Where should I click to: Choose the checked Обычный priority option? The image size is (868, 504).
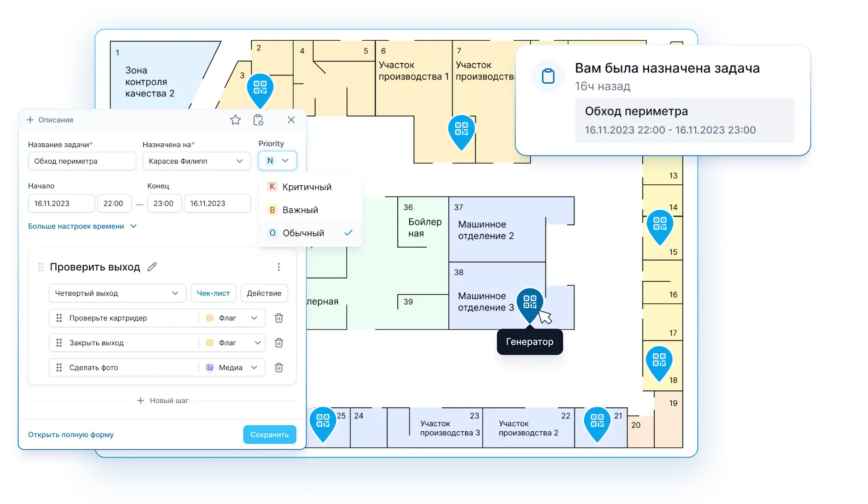click(x=303, y=233)
